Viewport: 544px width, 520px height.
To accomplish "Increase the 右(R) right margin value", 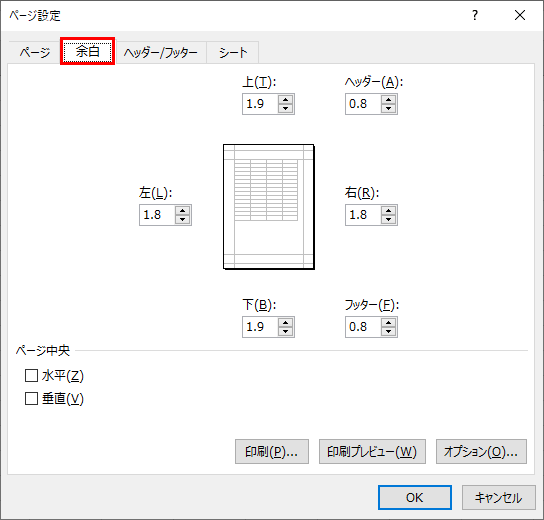I will [x=388, y=211].
